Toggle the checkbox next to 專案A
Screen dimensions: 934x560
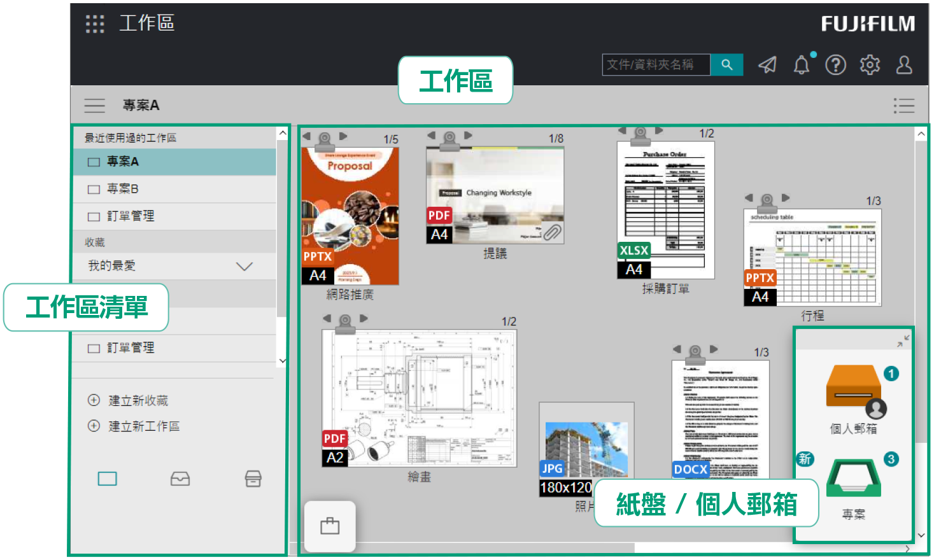tap(94, 162)
